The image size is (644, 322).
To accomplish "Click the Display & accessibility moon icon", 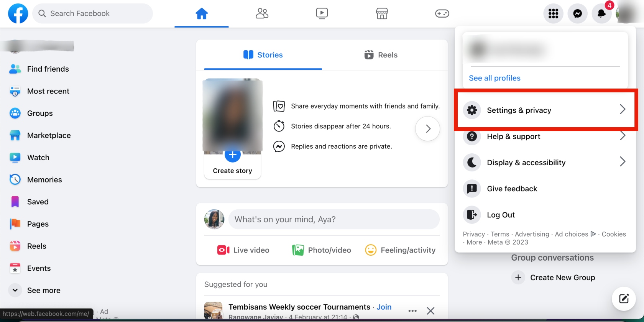I will tap(472, 163).
